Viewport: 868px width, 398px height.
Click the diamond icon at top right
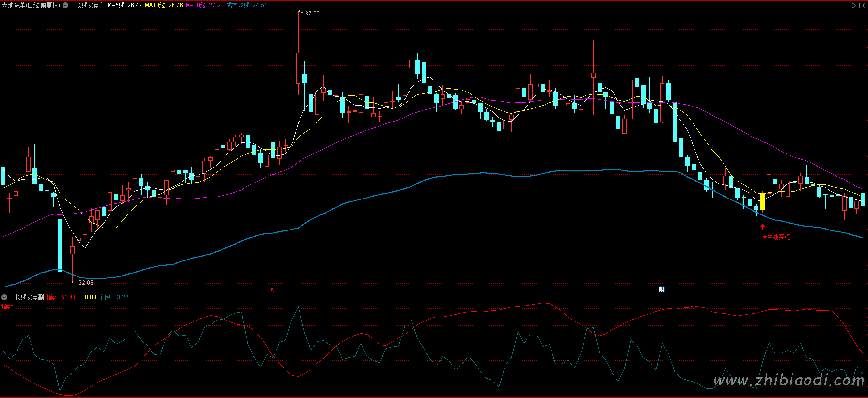853,6
